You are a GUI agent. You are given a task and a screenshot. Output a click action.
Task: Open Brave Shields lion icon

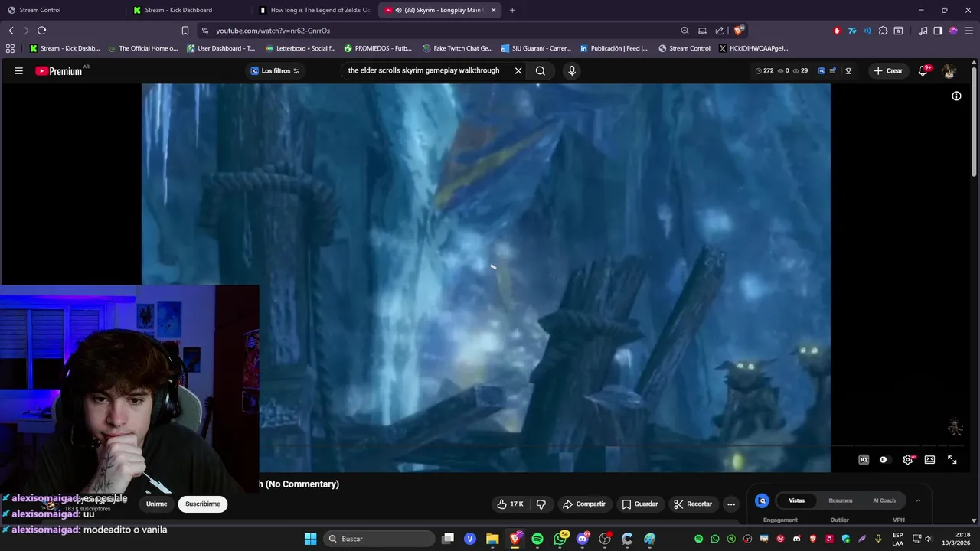click(739, 31)
